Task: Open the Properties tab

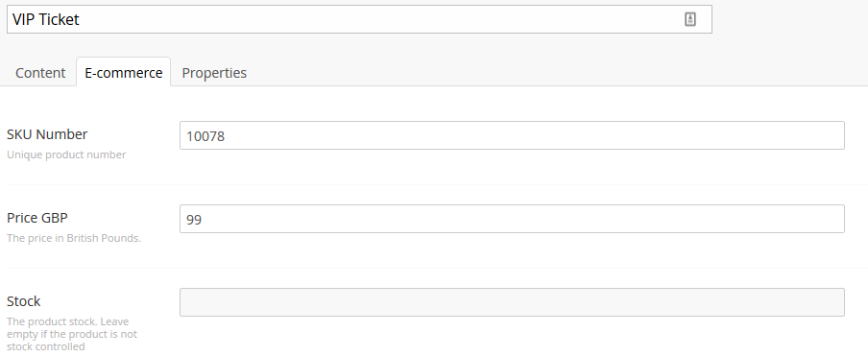Action: (214, 72)
